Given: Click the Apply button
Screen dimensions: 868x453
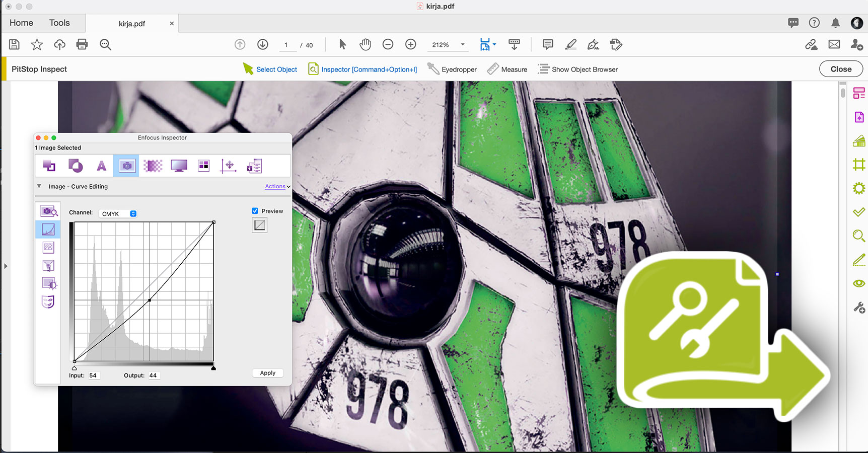Looking at the screenshot, I should 267,373.
